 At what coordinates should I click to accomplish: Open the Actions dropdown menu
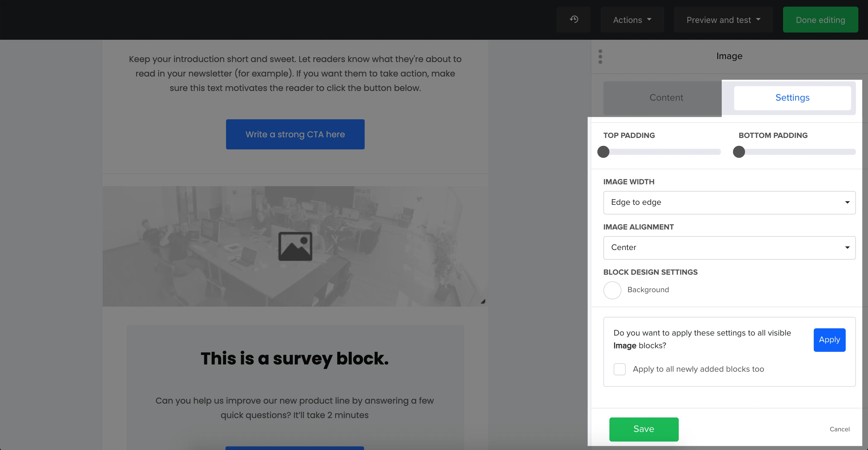click(x=632, y=20)
